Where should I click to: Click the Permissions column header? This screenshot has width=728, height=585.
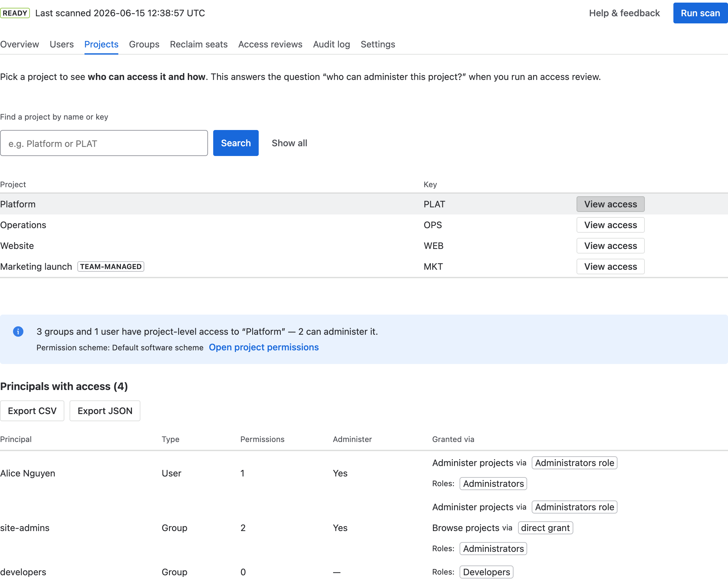point(262,439)
